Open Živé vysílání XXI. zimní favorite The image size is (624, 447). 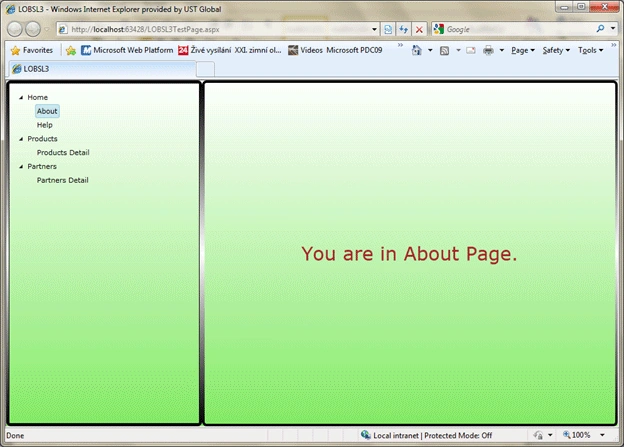click(230, 50)
